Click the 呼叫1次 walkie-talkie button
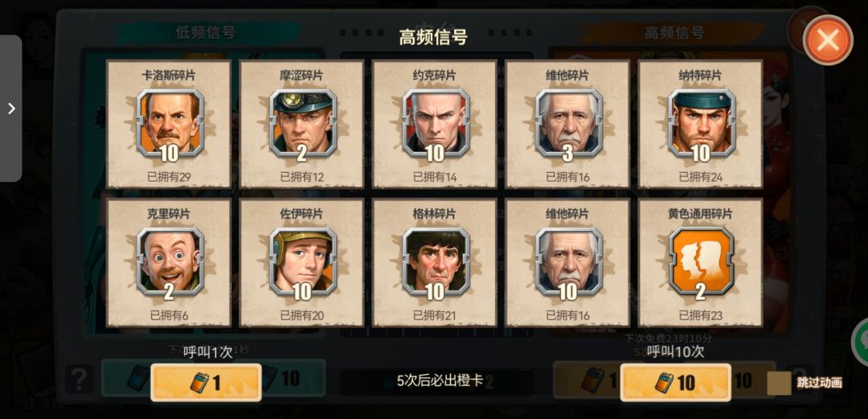 tap(206, 382)
